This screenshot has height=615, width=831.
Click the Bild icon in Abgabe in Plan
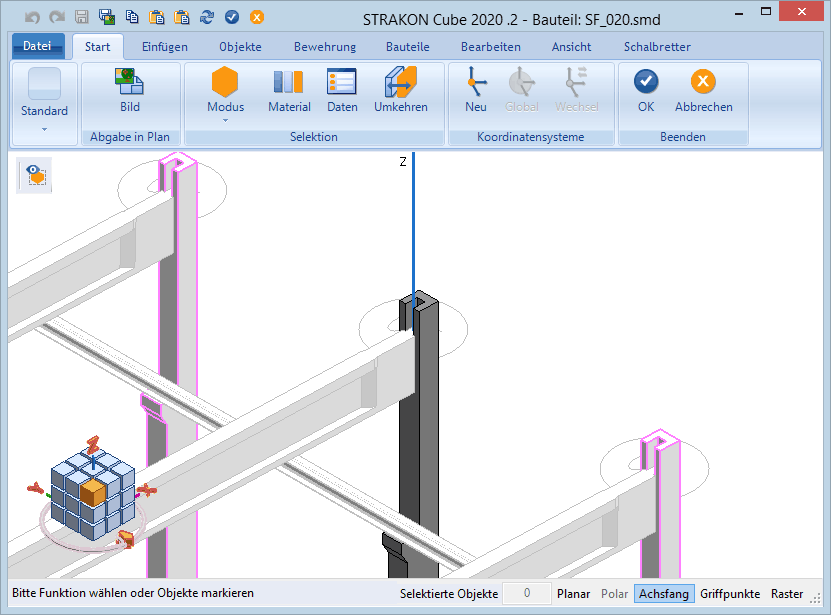coord(130,83)
